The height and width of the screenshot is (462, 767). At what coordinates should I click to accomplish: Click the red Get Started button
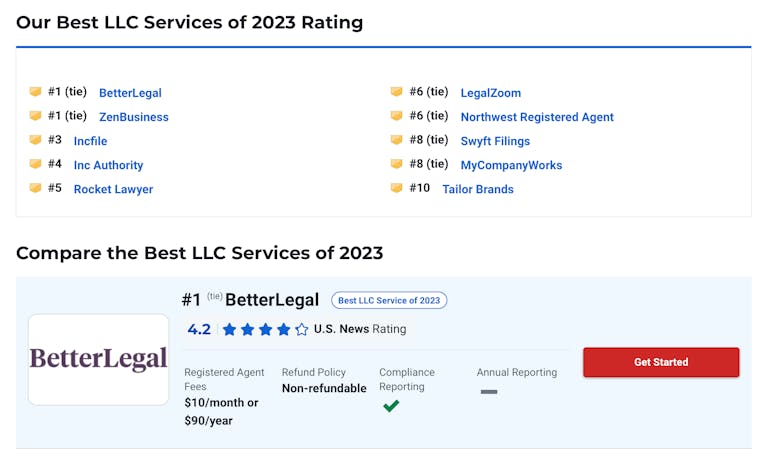pos(661,362)
